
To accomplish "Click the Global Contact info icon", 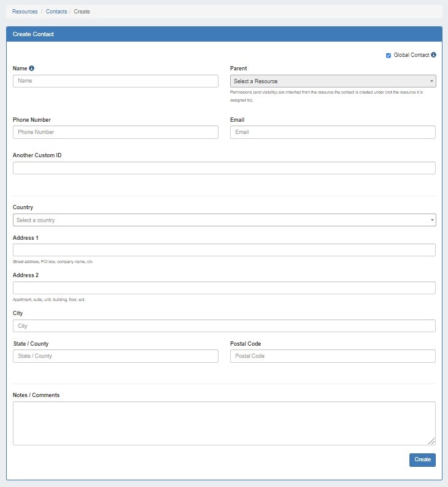I will (x=433, y=55).
